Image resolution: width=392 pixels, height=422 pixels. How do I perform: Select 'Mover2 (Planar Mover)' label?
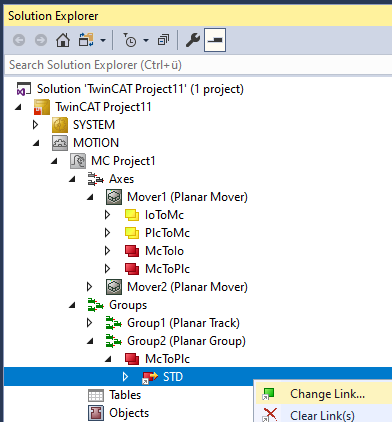(x=187, y=287)
